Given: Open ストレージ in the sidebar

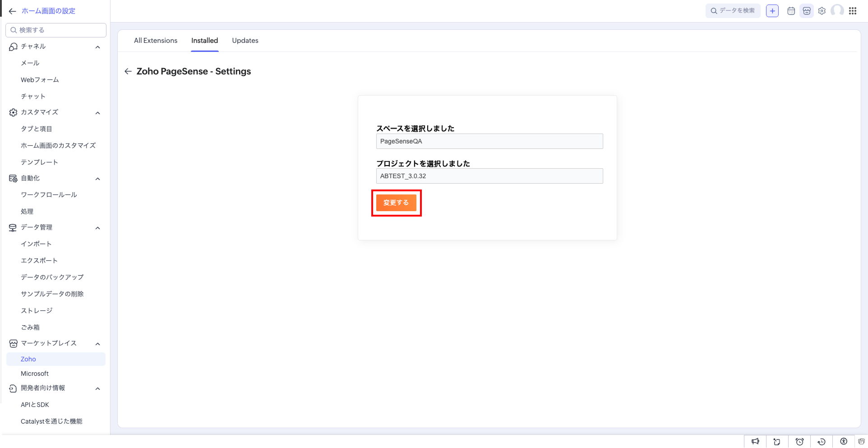Looking at the screenshot, I should click(37, 311).
